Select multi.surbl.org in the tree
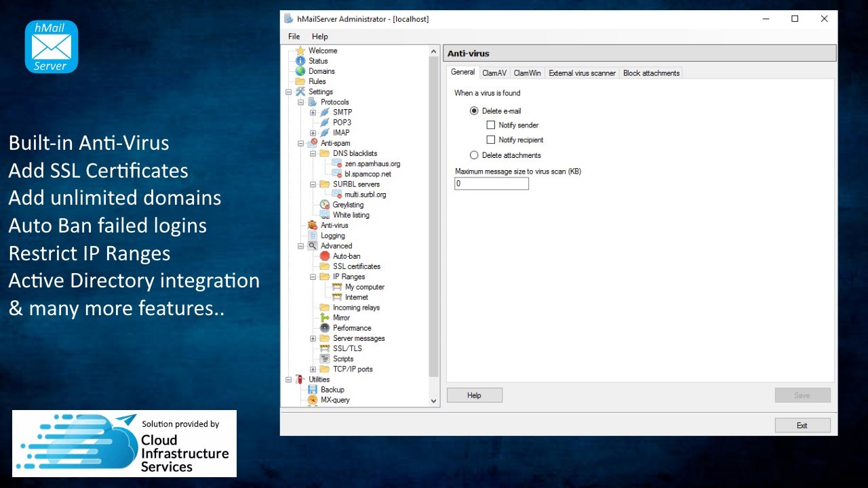 click(x=365, y=195)
